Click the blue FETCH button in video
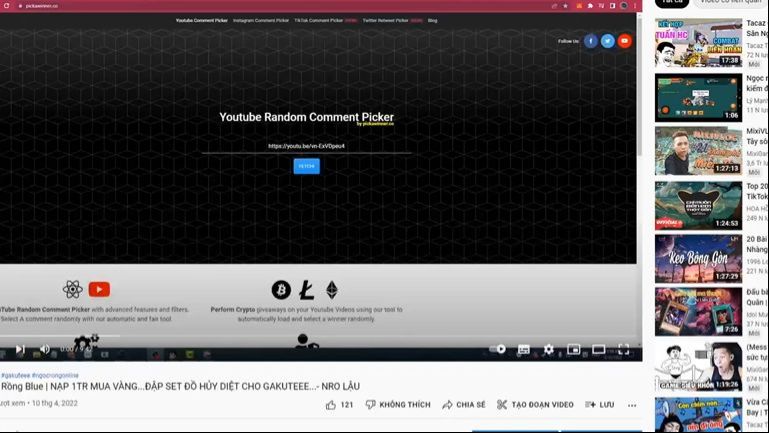 pyautogui.click(x=307, y=166)
